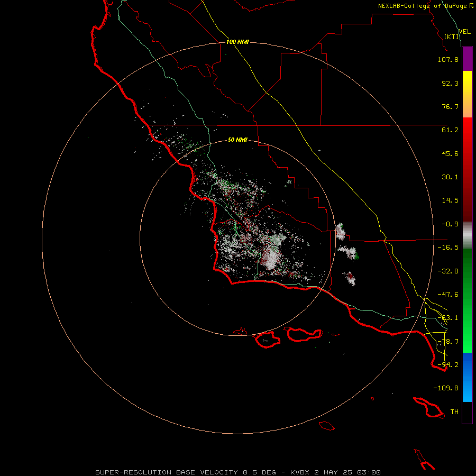Click the bright green segment of the color bar
Screen dimensions: 476x476
[x=467, y=300]
